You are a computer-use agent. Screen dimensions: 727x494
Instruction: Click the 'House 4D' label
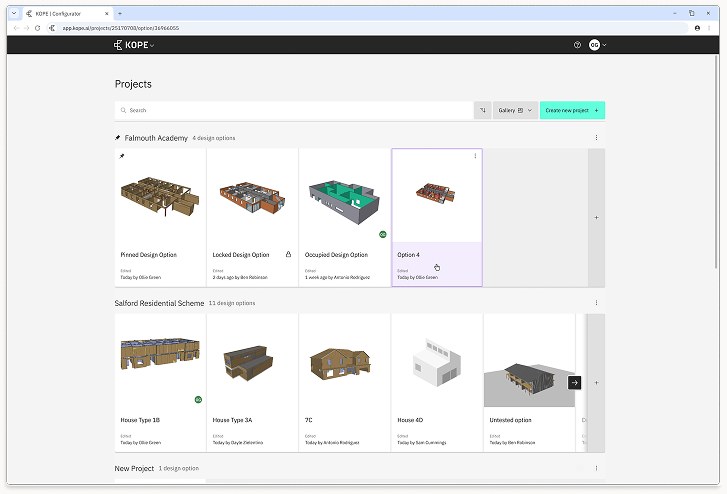point(410,420)
